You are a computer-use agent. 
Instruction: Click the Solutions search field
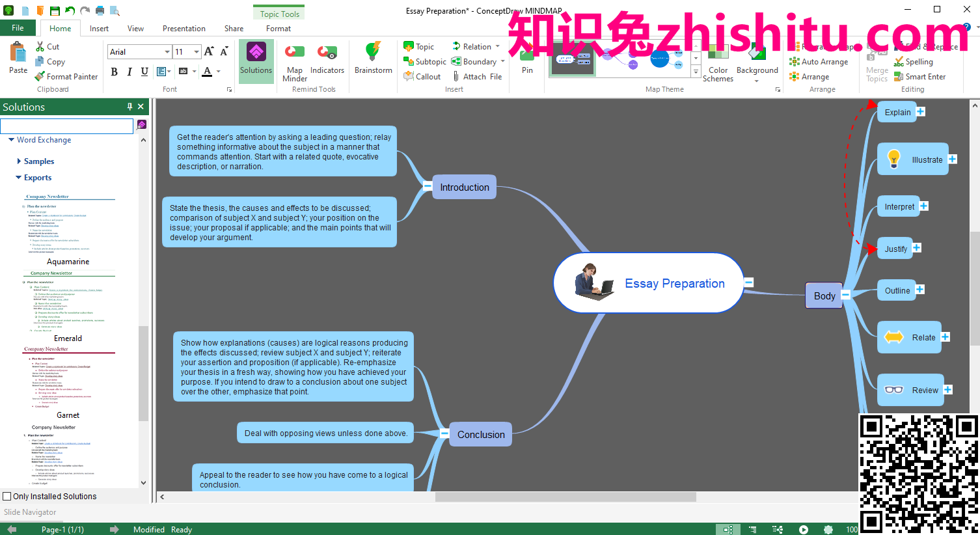[67, 125]
